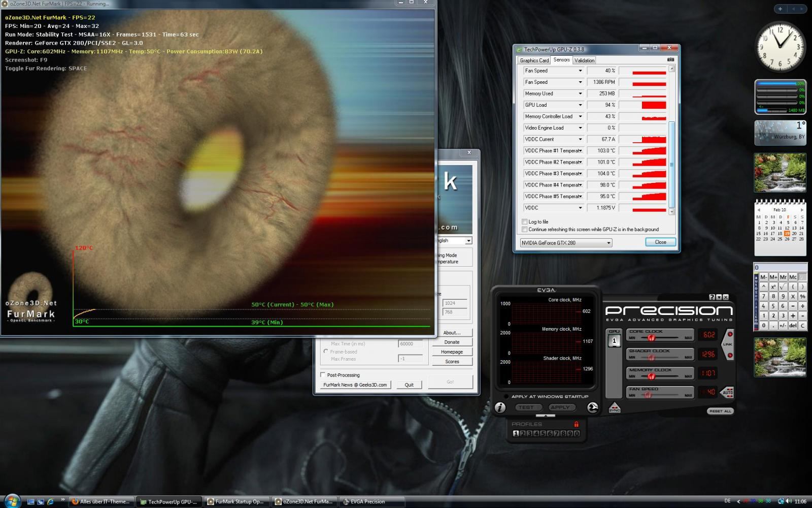Click the Precision minimize-arrow icon
The height and width of the screenshot is (508, 812).
tap(719, 297)
